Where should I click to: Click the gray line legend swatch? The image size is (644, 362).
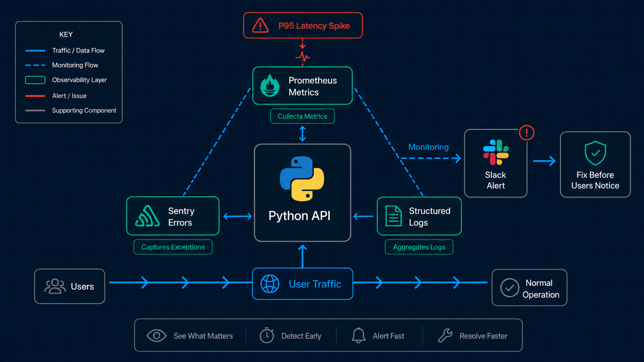(x=35, y=110)
